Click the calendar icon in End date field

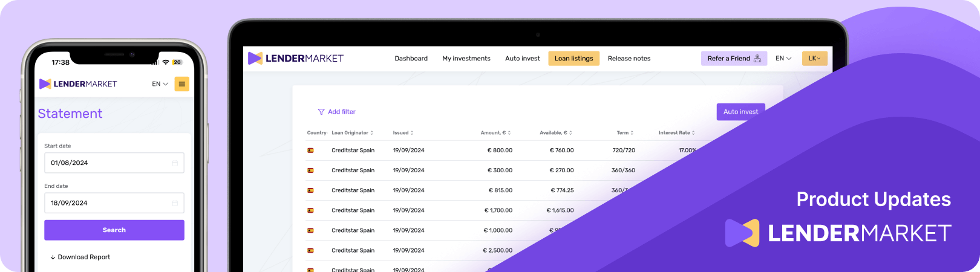[175, 203]
